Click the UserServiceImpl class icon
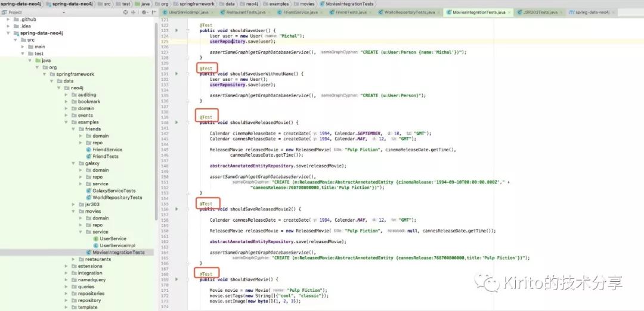The width and height of the screenshot is (644, 311). point(95,245)
